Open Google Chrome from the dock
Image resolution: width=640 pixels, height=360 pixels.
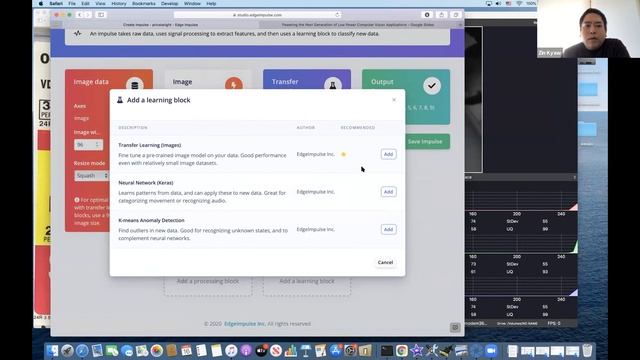[402, 351]
